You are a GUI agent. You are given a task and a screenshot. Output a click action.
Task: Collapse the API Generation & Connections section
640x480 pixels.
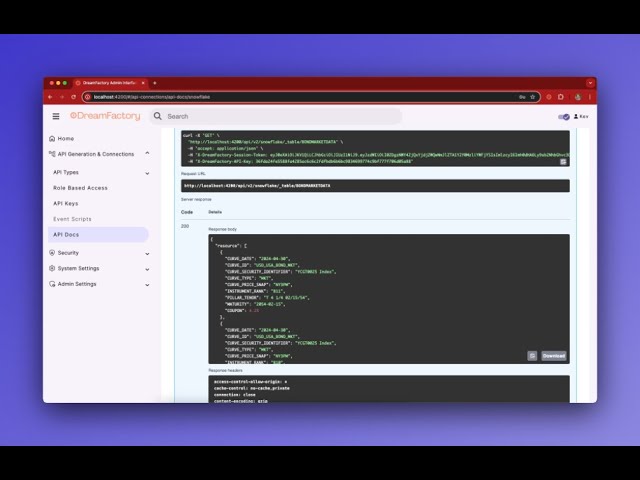click(x=147, y=153)
